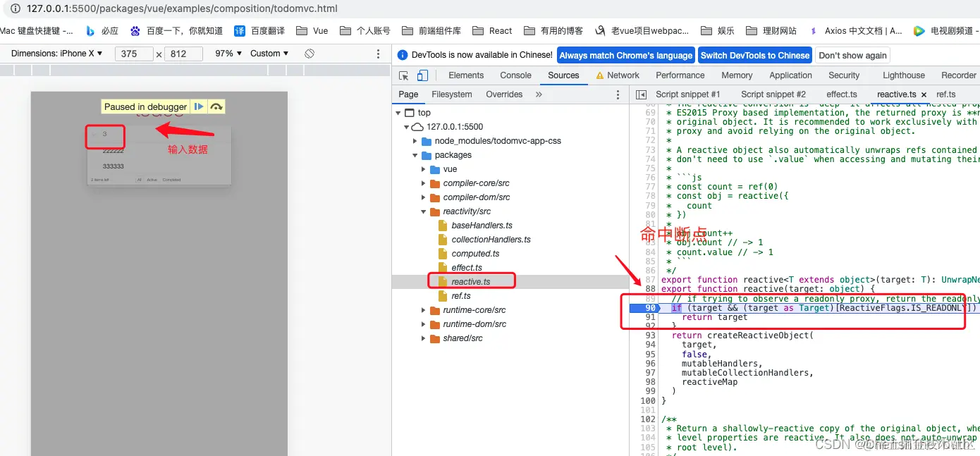
Task: Switch to the Network panel
Action: tap(618, 75)
